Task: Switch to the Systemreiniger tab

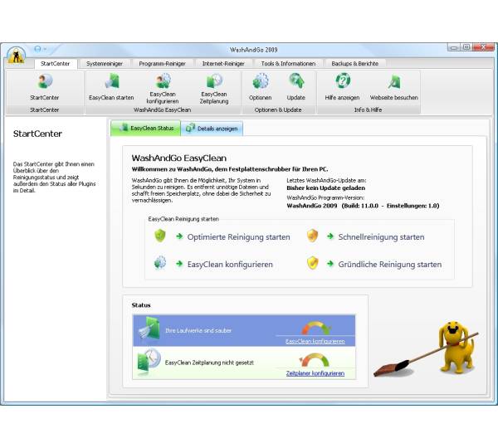Action: pyautogui.click(x=104, y=63)
